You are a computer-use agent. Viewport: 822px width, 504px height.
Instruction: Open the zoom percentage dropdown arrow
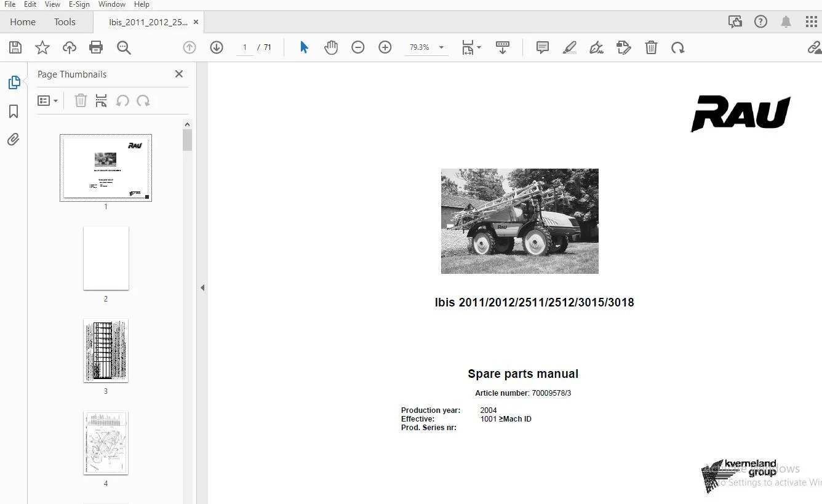pyautogui.click(x=441, y=47)
